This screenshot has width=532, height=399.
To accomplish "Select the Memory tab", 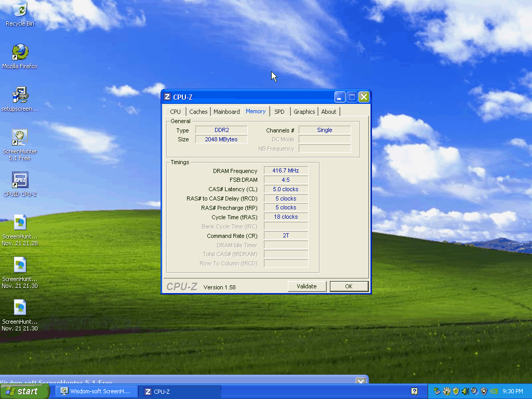I will click(256, 111).
